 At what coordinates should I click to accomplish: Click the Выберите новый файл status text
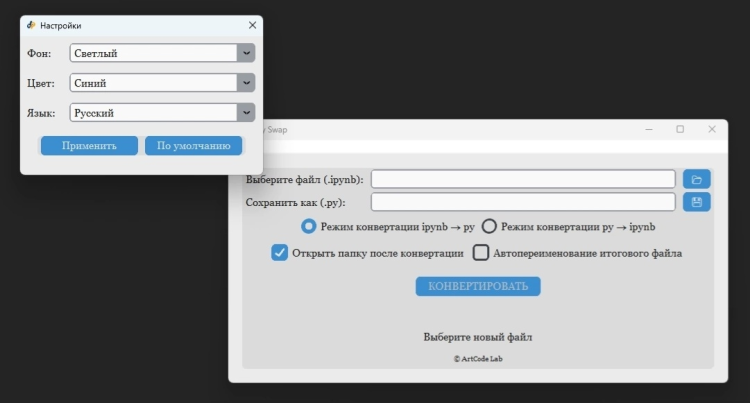coord(478,337)
